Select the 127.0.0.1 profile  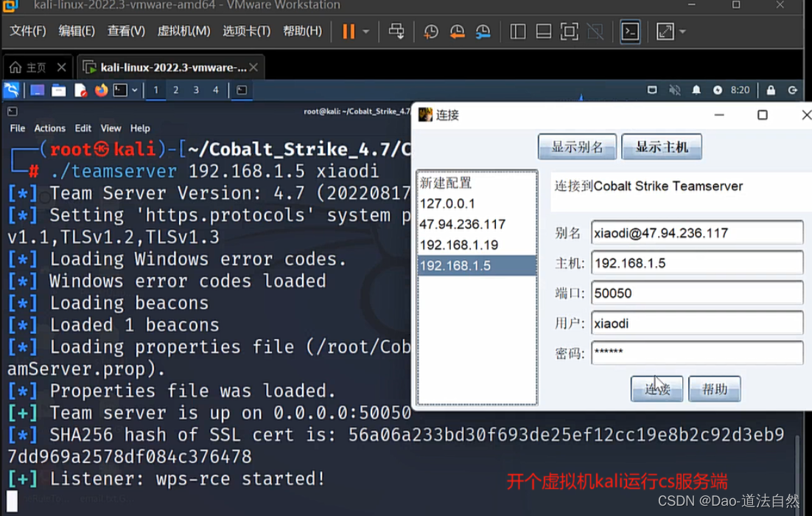coord(477,203)
